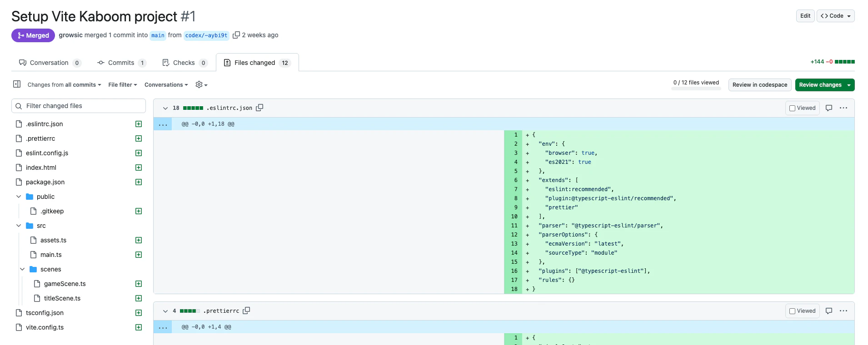Viewport: 868px width, 345px height.
Task: Open the File filter dropdown
Action: (x=122, y=84)
